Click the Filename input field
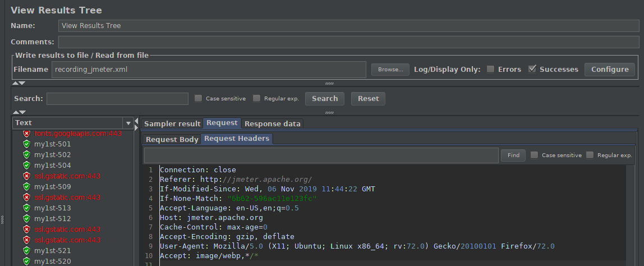Image resolution: width=644 pixels, height=266 pixels. pyautogui.click(x=209, y=70)
